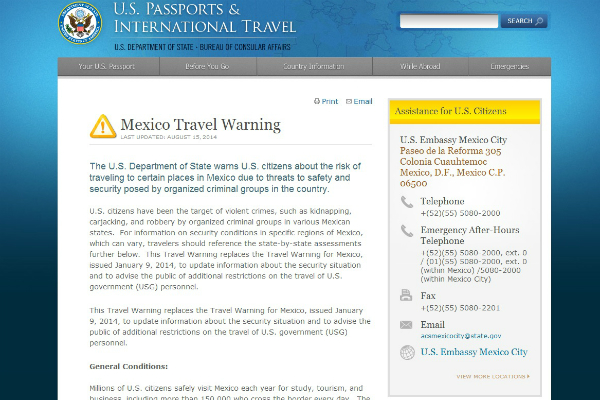This screenshot has height=400, width=600.
Task: Click the Mexico Travel Warning heading
Action: coord(200,125)
